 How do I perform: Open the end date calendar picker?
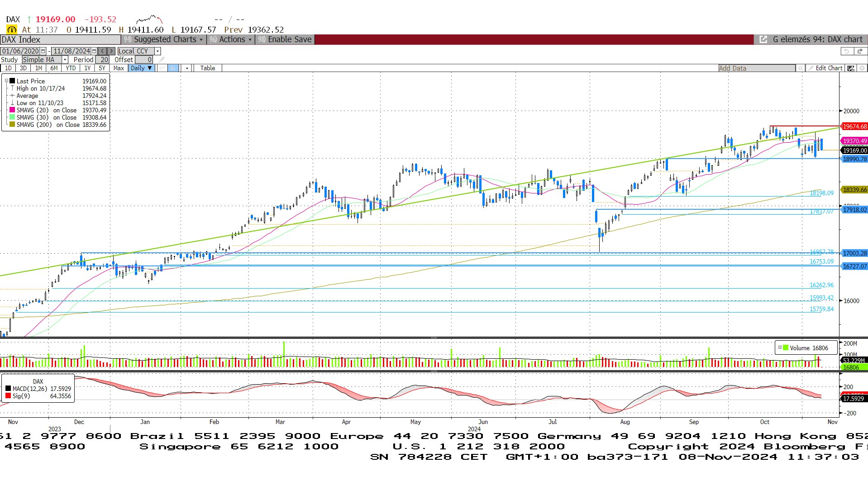point(94,51)
